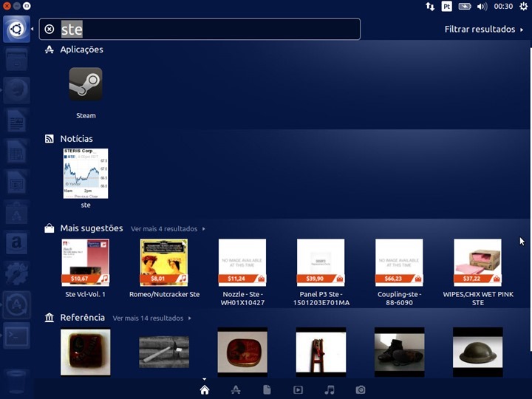The width and height of the screenshot is (532, 399).
Task: Launch the Steam application icon
Action: 86,84
